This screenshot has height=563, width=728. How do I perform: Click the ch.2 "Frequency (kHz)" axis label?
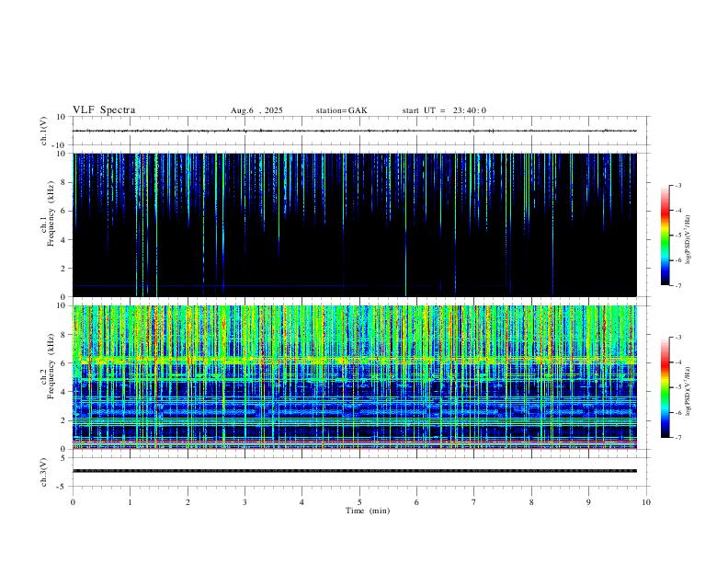coord(51,366)
